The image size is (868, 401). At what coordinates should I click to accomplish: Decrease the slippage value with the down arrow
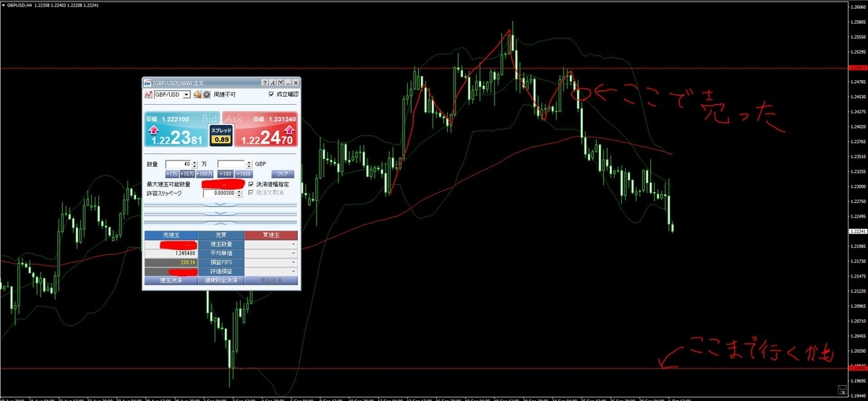239,195
